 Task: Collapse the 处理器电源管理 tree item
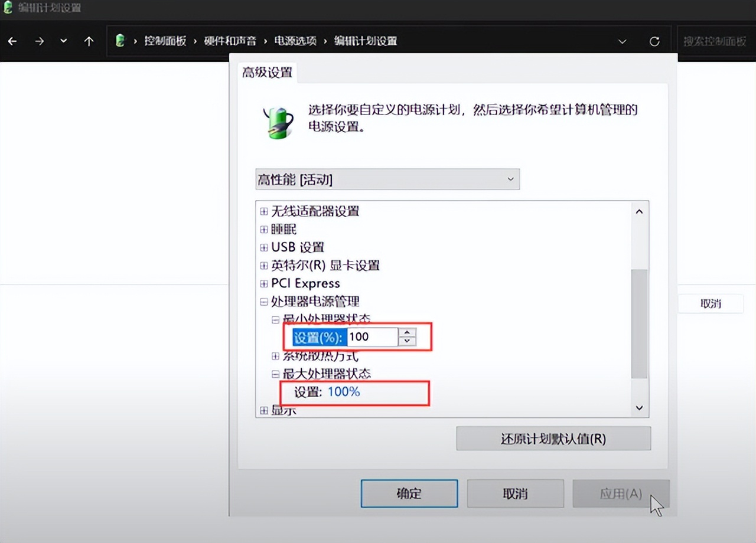263,302
